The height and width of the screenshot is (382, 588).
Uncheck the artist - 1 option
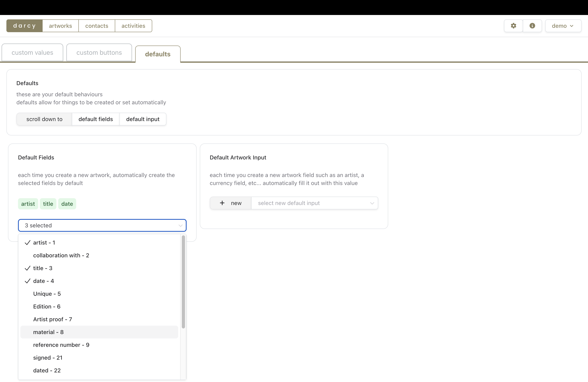(x=44, y=243)
